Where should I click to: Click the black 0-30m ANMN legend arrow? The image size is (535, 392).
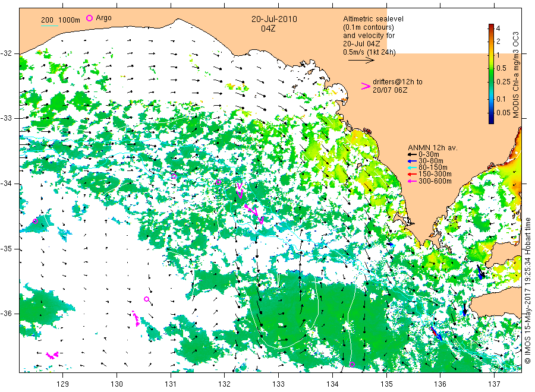pyautogui.click(x=412, y=154)
